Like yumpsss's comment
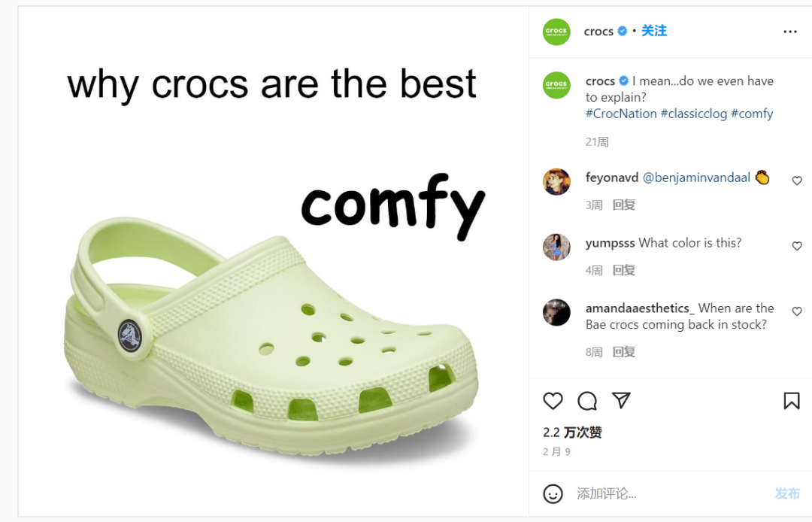Screen dimensions: 812x522 [797, 246]
